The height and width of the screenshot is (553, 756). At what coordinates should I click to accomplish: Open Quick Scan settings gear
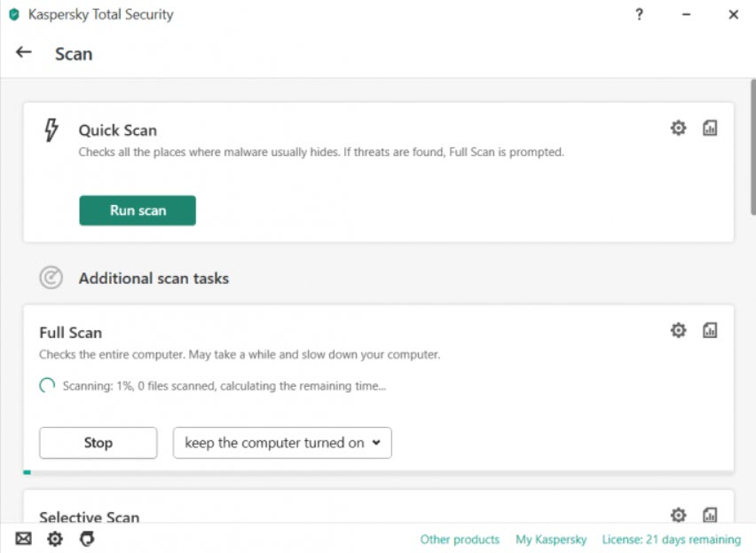pos(679,128)
